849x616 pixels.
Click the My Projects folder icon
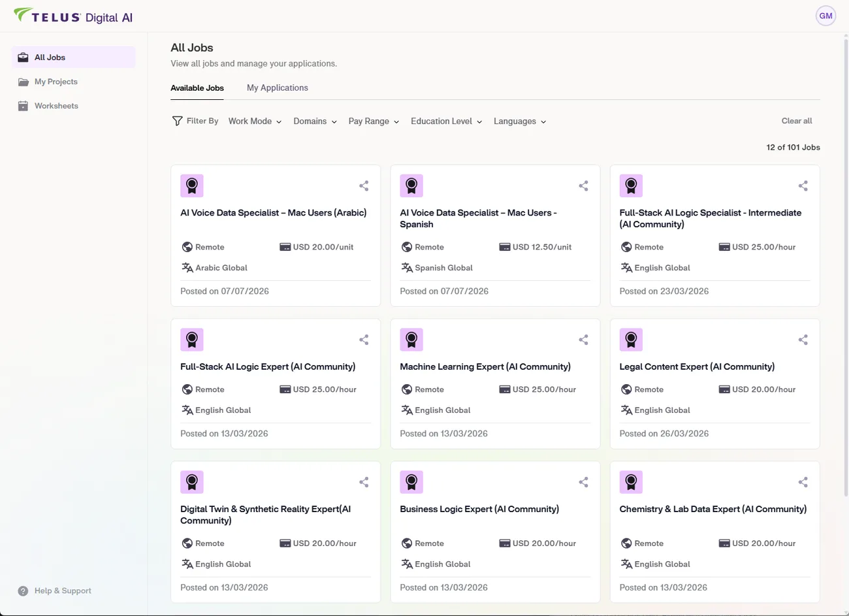[x=24, y=82]
